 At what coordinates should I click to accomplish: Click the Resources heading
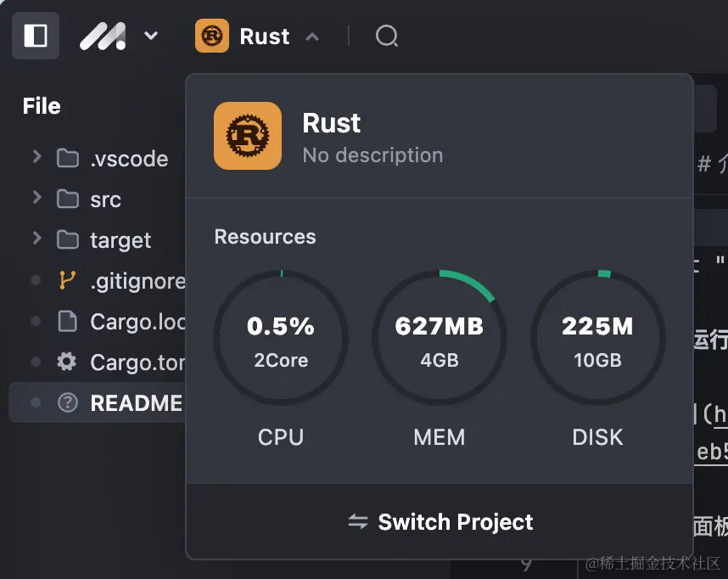click(265, 237)
